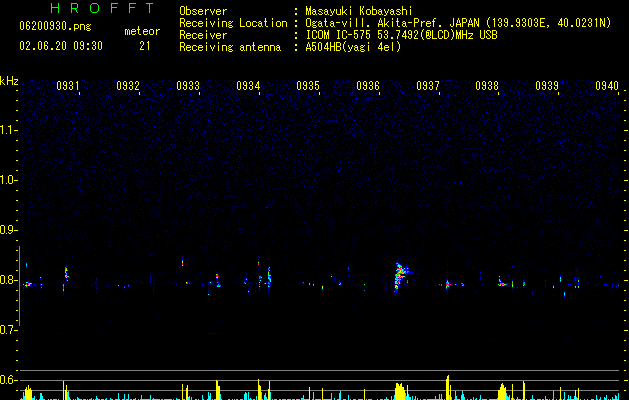Click the meteor count value 21

pos(145,46)
